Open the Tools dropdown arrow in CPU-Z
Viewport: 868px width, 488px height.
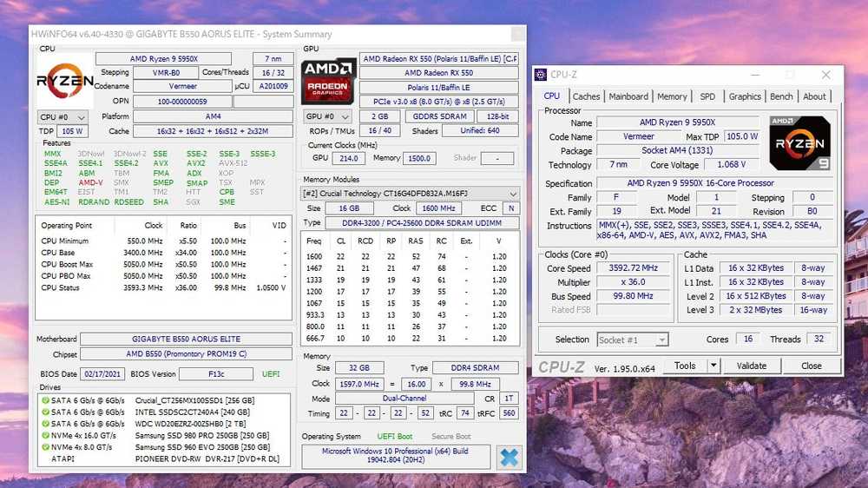[x=713, y=366]
